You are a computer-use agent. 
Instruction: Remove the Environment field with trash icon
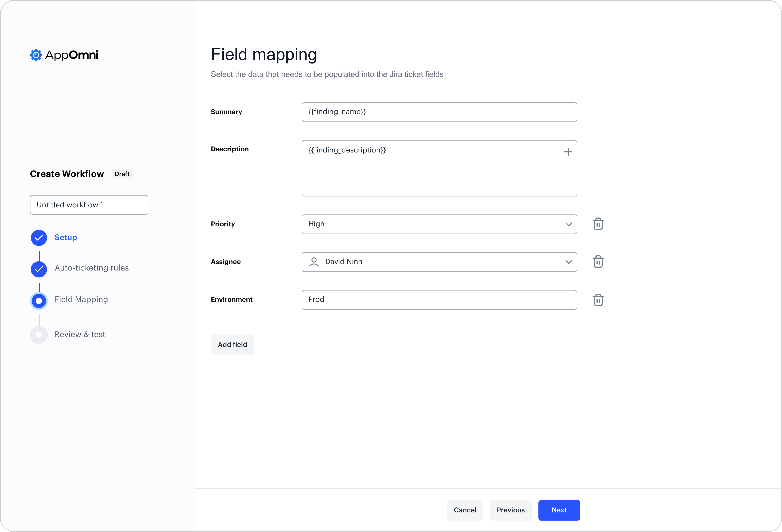point(598,300)
